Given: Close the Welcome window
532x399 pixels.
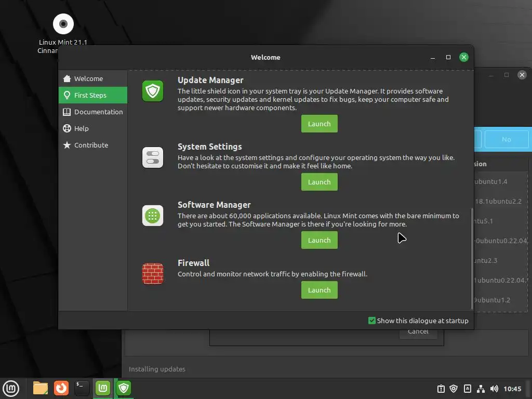Looking at the screenshot, I should [x=464, y=57].
